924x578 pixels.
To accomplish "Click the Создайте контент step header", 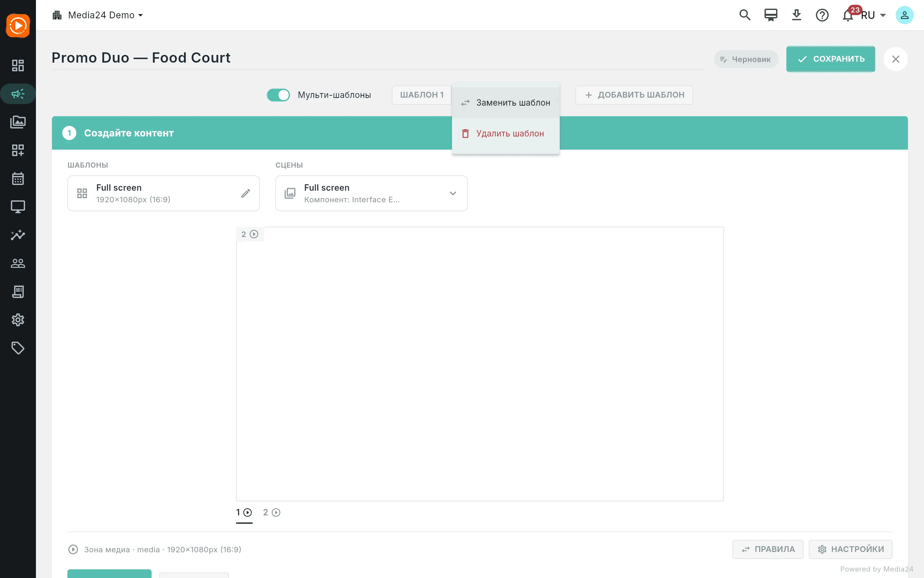I will [480, 133].
